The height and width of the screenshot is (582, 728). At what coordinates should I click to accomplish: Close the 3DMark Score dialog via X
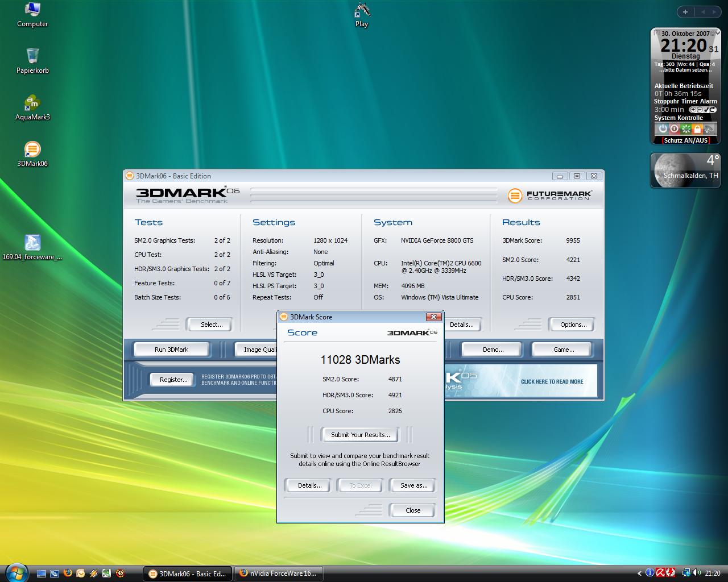click(433, 317)
